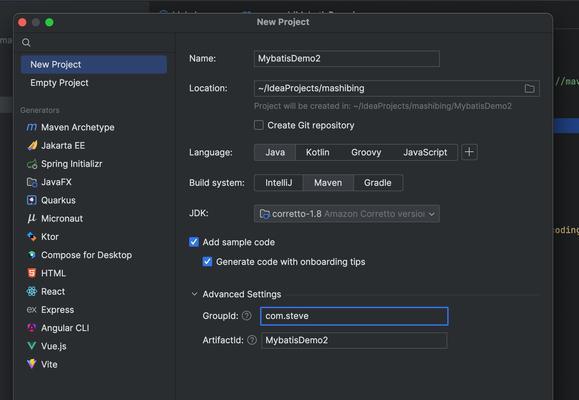
Task: Set build system to Maven
Action: click(x=328, y=183)
